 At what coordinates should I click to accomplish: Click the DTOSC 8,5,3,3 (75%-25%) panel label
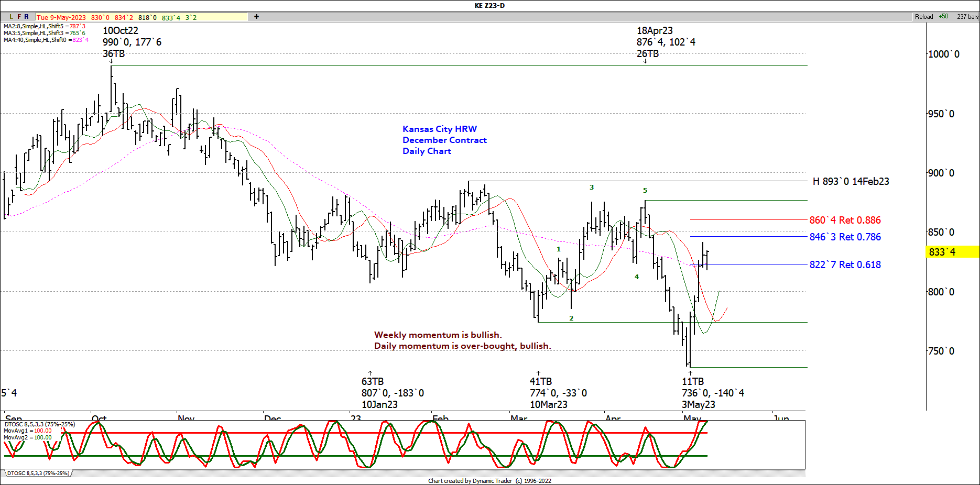[x=39, y=424]
